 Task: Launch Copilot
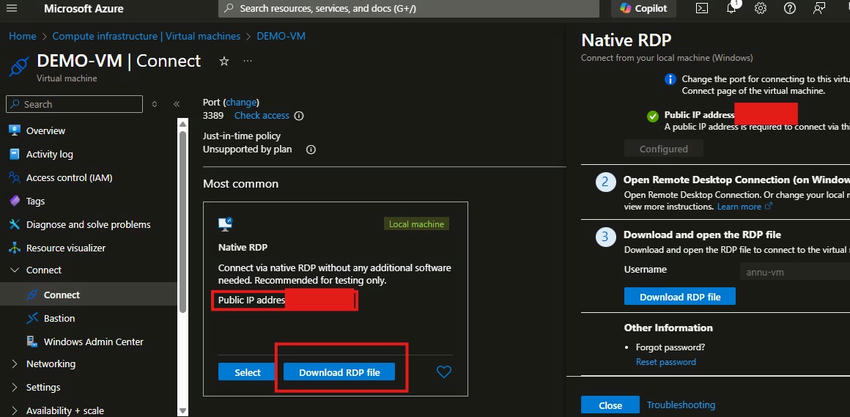(x=643, y=8)
